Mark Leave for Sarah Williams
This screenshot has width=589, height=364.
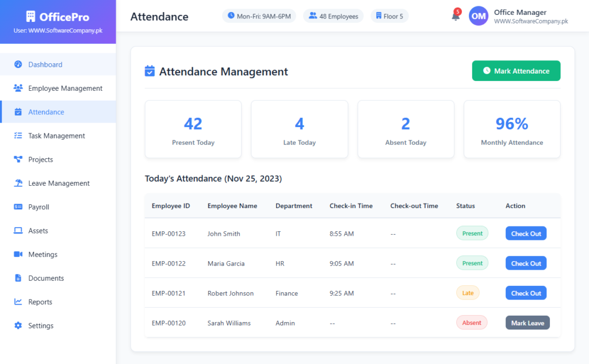pyautogui.click(x=527, y=323)
